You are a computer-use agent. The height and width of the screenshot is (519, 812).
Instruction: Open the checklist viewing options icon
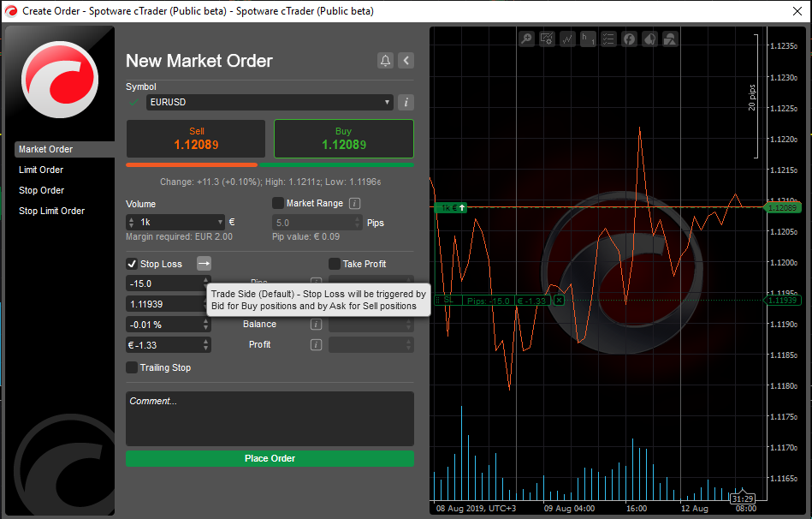(608, 39)
